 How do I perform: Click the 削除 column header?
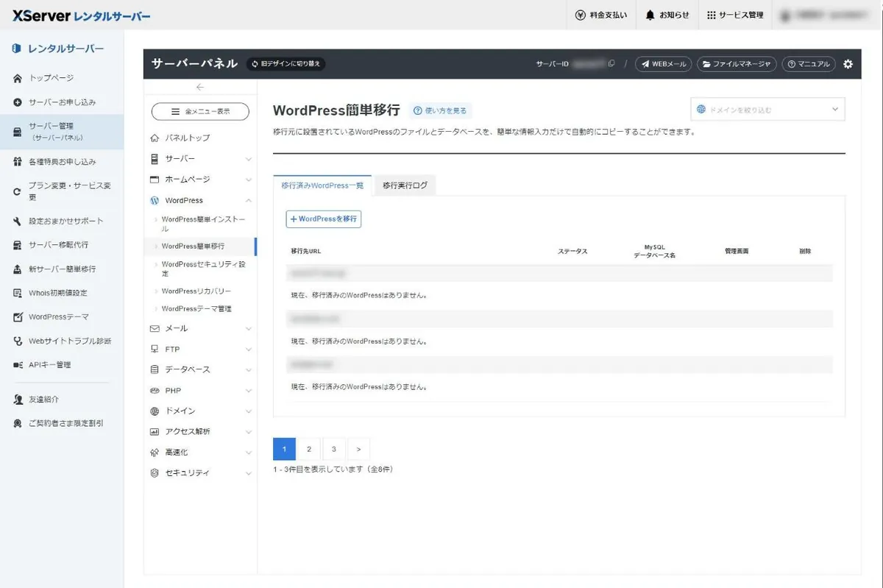point(805,252)
